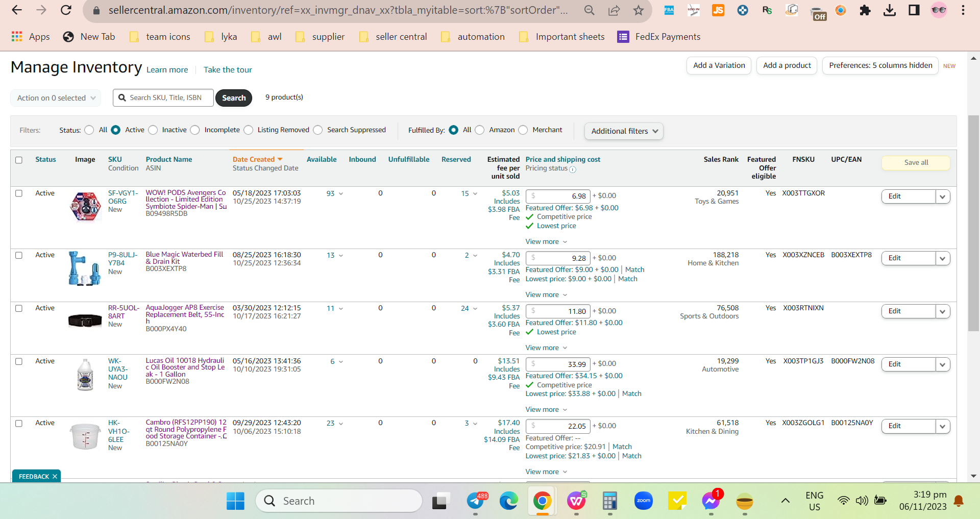This screenshot has height=519, width=980.
Task: Edit the 6.98 price field
Action: pyautogui.click(x=558, y=196)
